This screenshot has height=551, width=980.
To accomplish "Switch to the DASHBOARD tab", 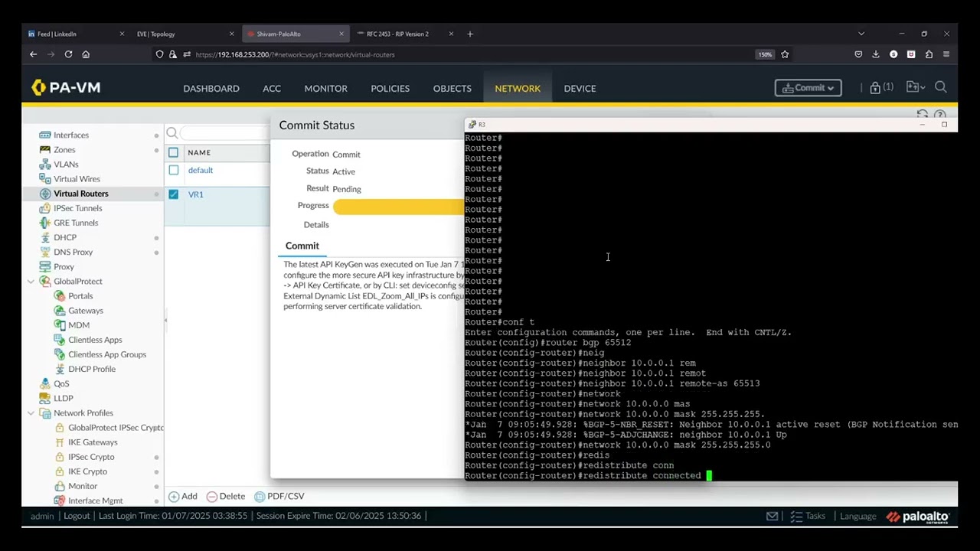I will [x=211, y=88].
